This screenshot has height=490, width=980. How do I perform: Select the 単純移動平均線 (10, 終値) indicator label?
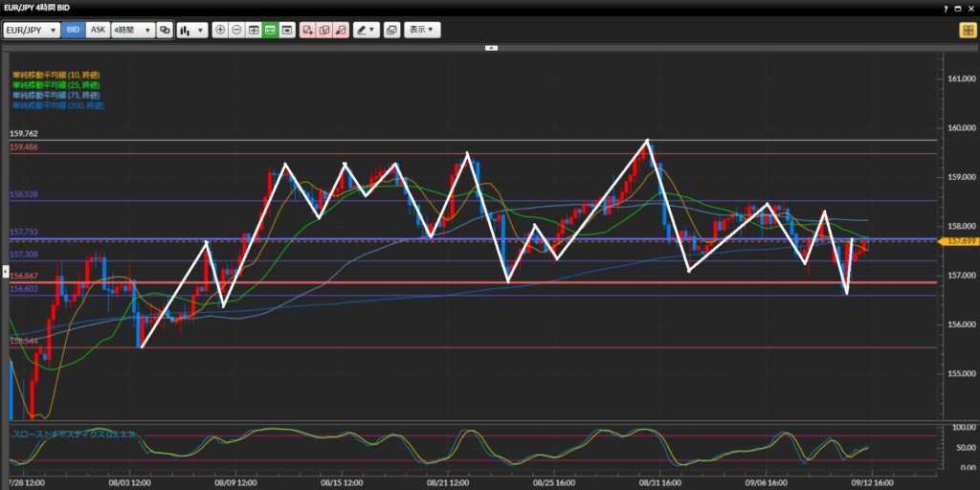click(56, 74)
